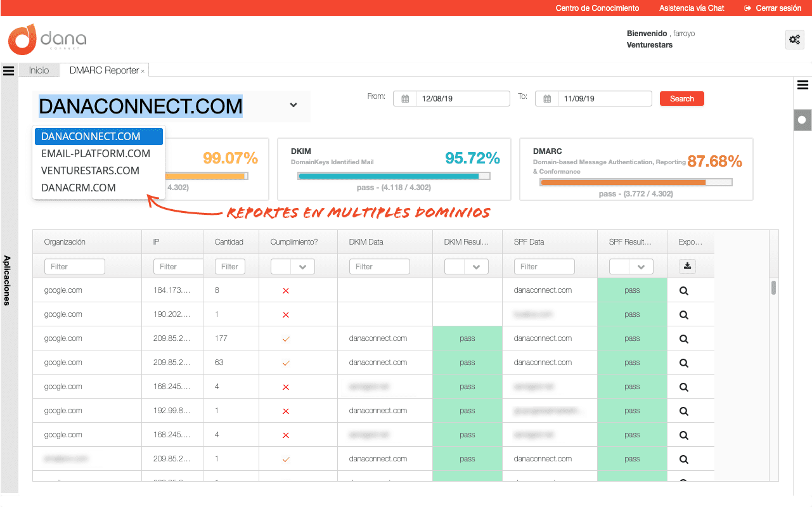Open the Cumplimiento filter dropdown
The height and width of the screenshot is (507, 812).
pos(293,267)
